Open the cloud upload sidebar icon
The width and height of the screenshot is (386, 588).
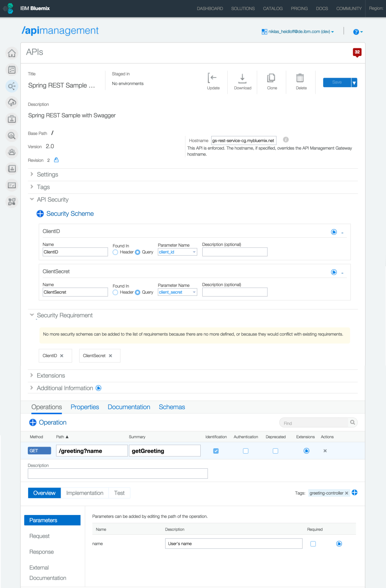[12, 102]
